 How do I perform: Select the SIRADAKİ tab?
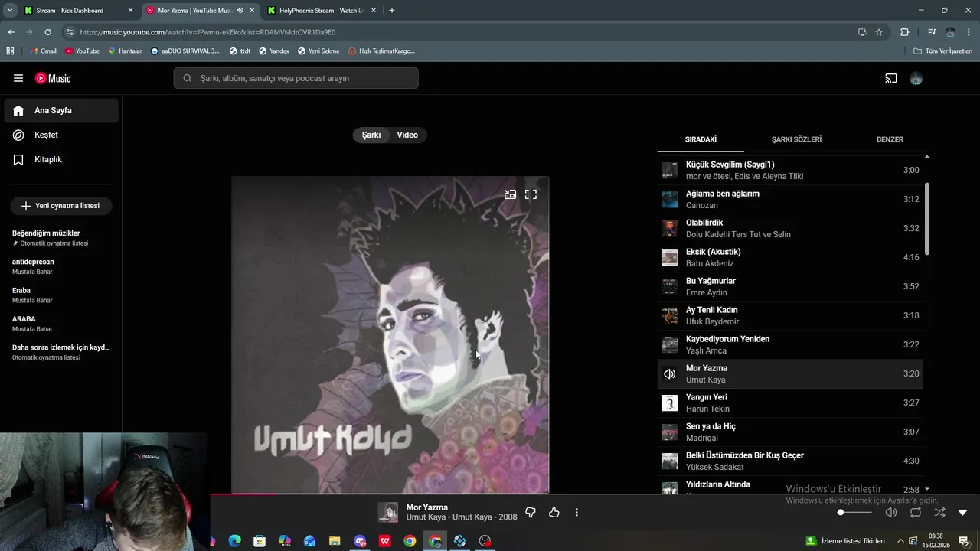coord(701,139)
